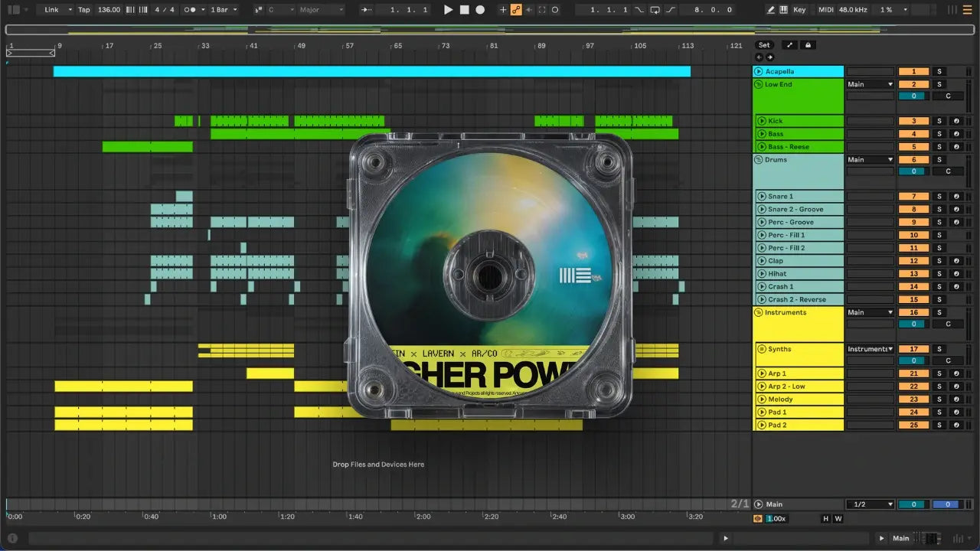Arm the Hihat track for recording
The image size is (980, 551).
[955, 274]
